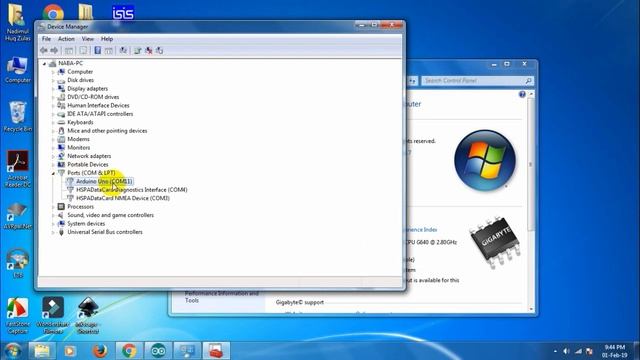Open the Action menu
Viewport: 640px width, 360px height.
coord(66,39)
